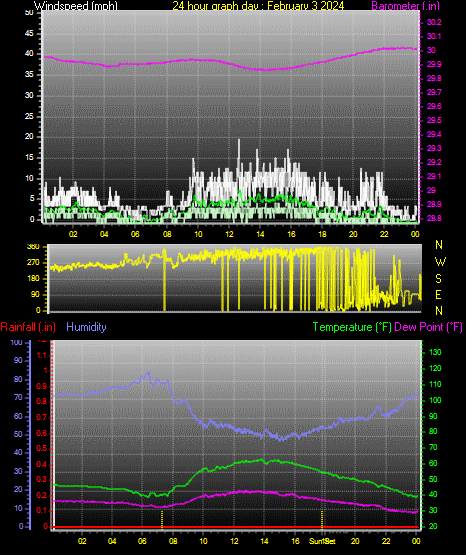
Task: Click the 45 windspeed scale value
Action: pos(29,34)
